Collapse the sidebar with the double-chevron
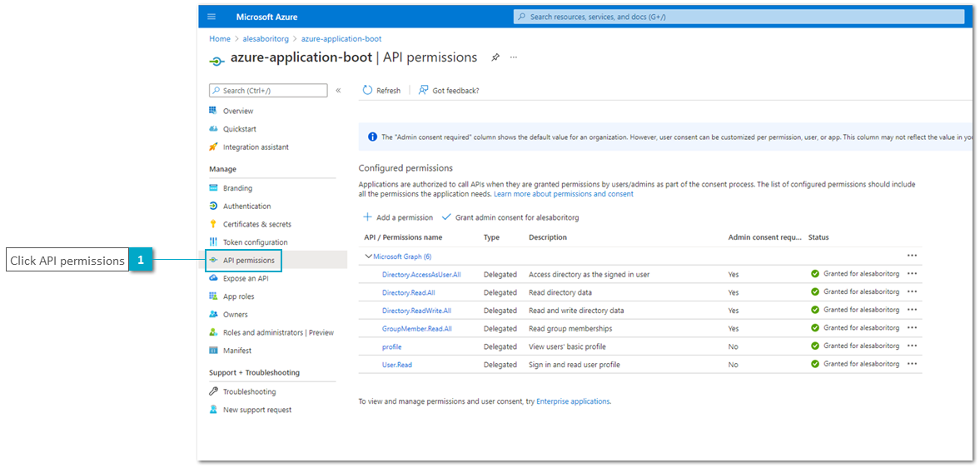The width and height of the screenshot is (980, 468). pyautogui.click(x=338, y=91)
